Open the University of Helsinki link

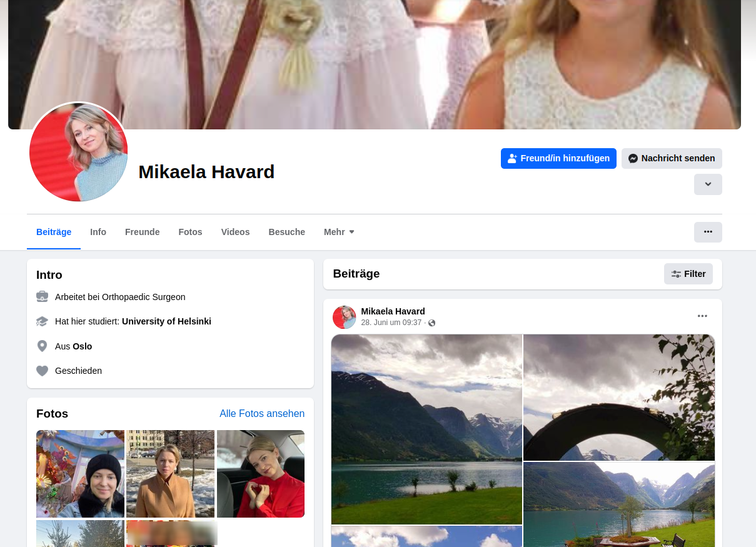point(166,321)
